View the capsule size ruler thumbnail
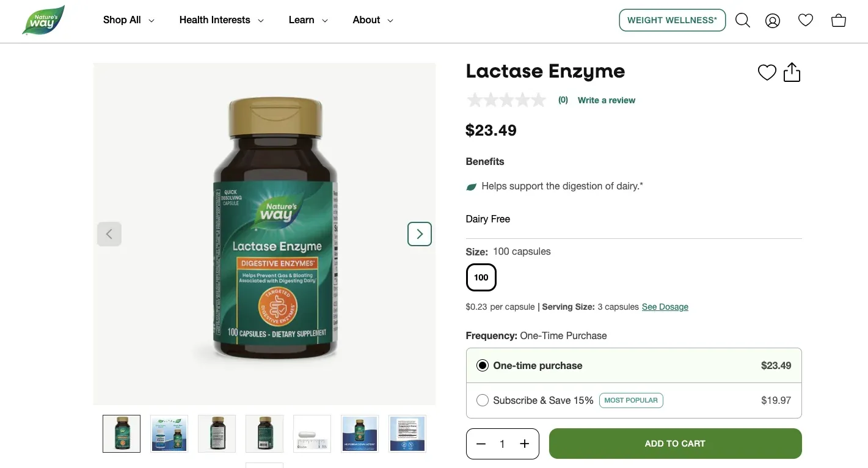 [312, 434]
